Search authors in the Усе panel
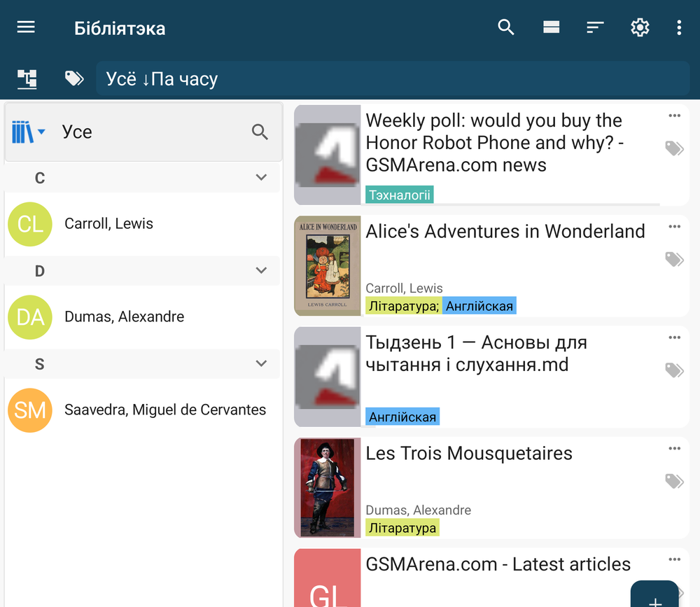This screenshot has height=607, width=700. pos(260,132)
